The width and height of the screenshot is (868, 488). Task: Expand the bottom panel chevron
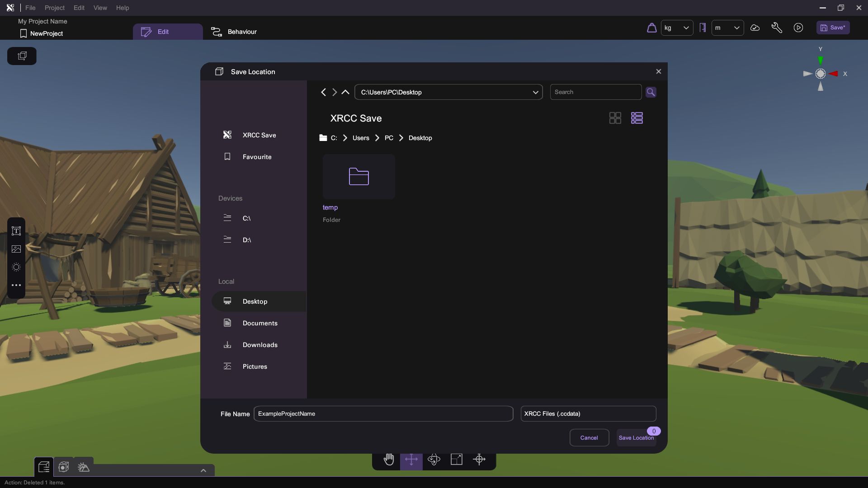(203, 470)
